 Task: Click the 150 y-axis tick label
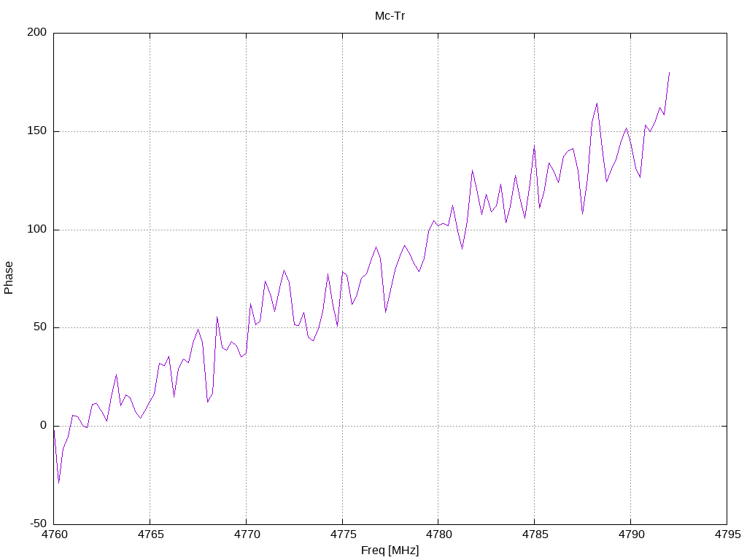click(x=37, y=131)
